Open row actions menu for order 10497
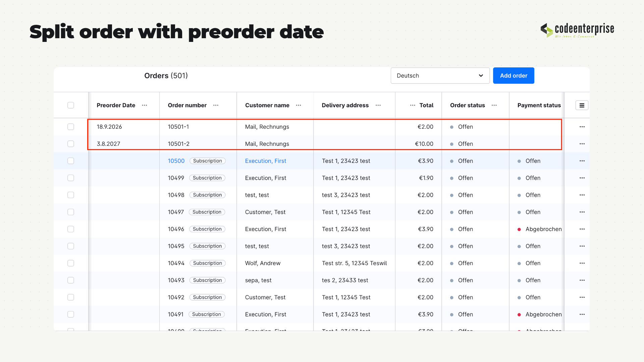This screenshot has width=644, height=362. coord(582,212)
